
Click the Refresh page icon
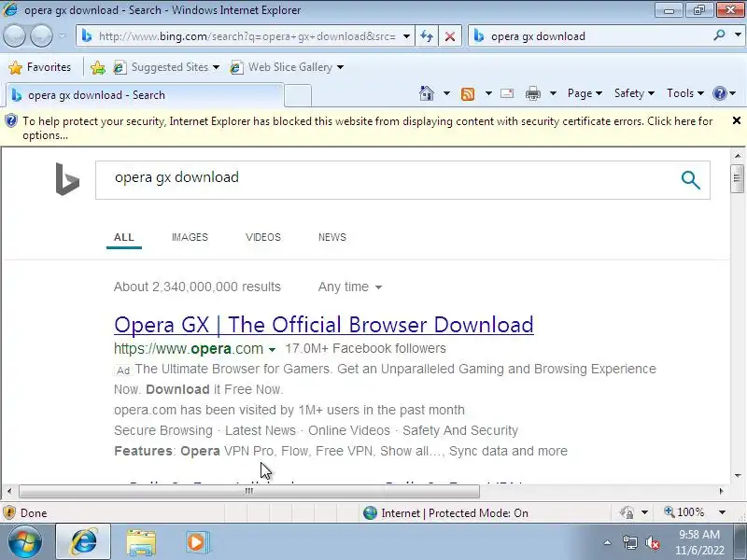click(x=427, y=36)
